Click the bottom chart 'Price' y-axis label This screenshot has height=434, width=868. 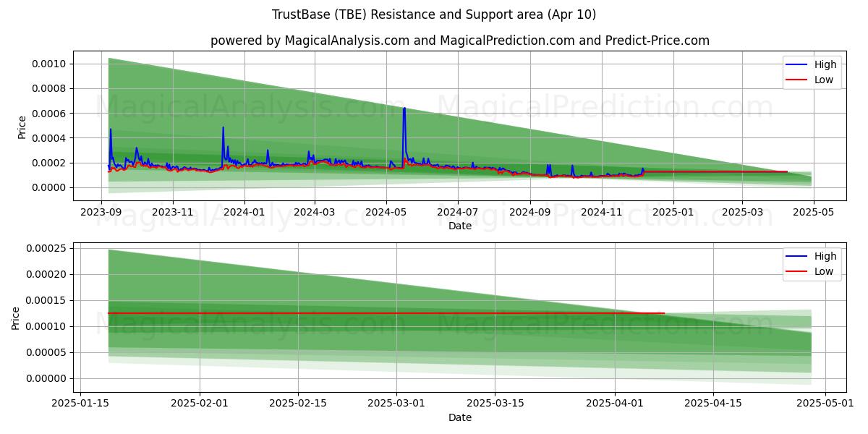16,318
